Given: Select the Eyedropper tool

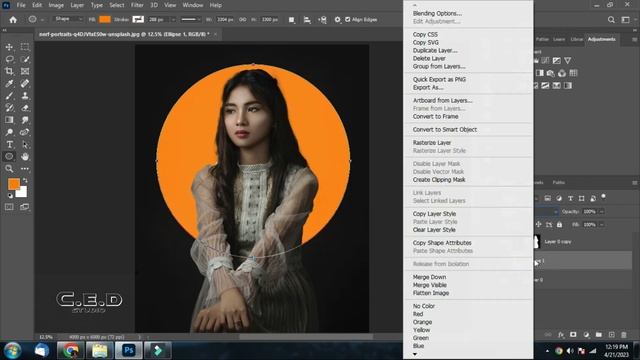Looking at the screenshot, I should pyautogui.click(x=9, y=84).
